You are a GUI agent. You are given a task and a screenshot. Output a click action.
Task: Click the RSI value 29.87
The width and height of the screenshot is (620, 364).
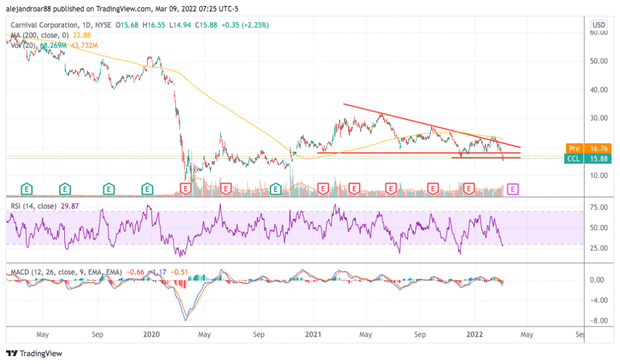click(70, 206)
